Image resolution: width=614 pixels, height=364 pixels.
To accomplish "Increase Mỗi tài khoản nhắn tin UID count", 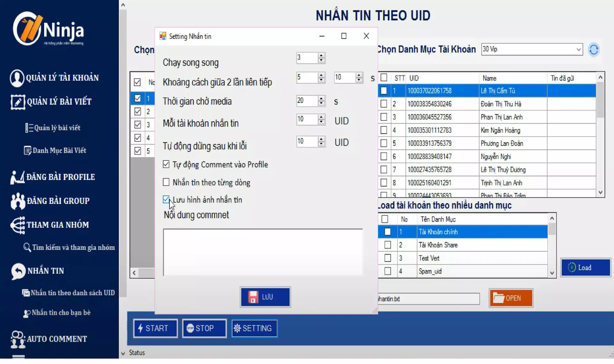I will (322, 117).
